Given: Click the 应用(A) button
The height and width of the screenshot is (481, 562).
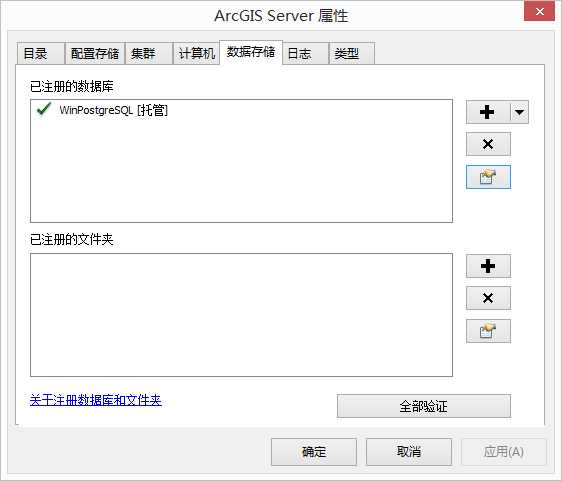Looking at the screenshot, I should coord(504,452).
